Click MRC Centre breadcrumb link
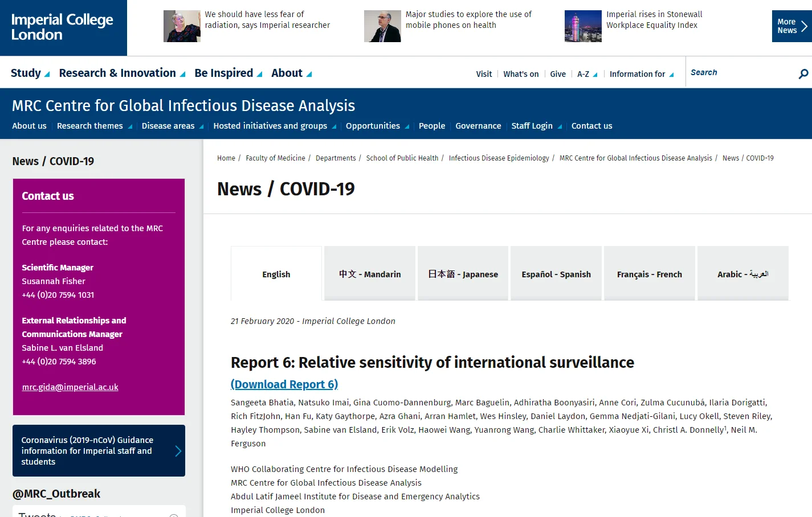This screenshot has width=812, height=517. 635,158
